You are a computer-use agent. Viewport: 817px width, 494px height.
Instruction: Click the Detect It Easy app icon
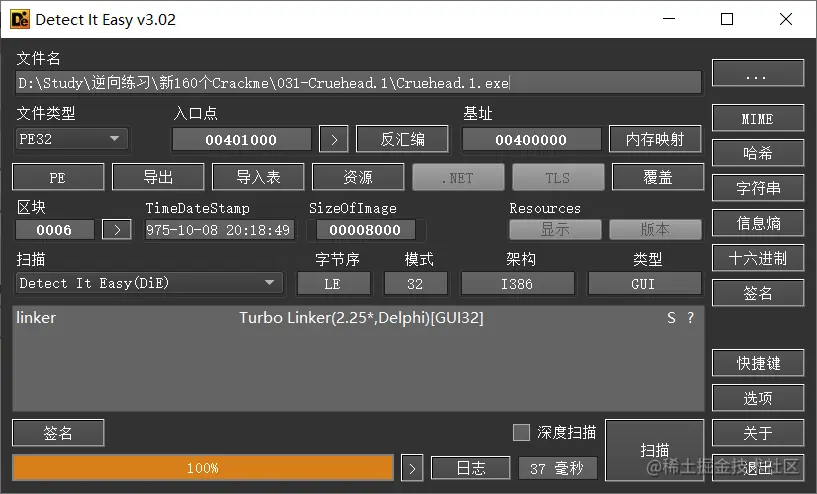pyautogui.click(x=19, y=19)
